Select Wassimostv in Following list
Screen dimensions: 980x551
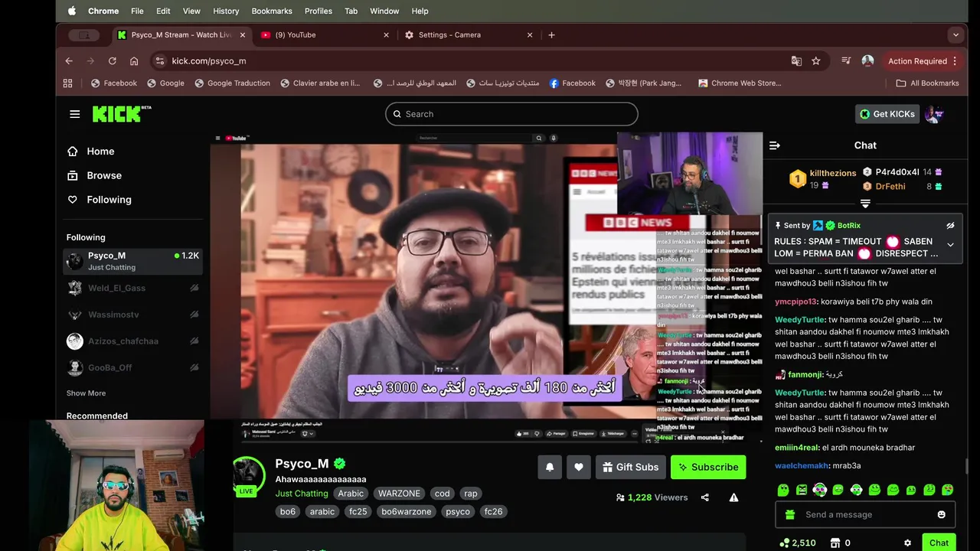coord(133,315)
